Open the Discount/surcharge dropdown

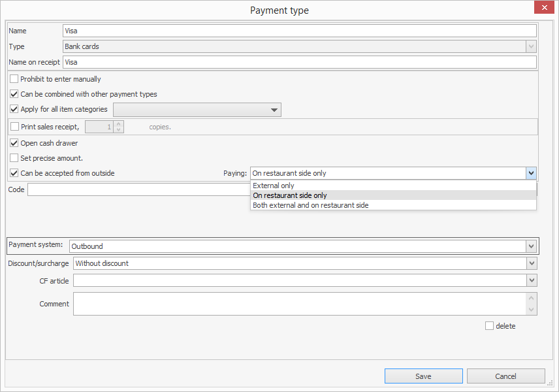tap(532, 263)
